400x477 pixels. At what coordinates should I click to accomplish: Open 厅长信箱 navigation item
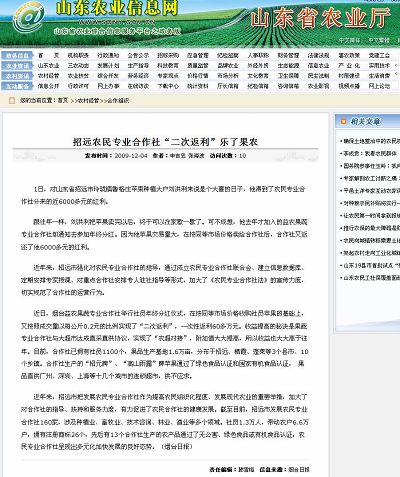coord(228,86)
